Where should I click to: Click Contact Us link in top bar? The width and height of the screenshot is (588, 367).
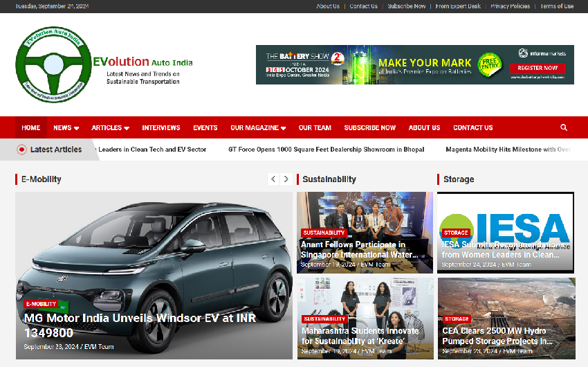(x=363, y=6)
